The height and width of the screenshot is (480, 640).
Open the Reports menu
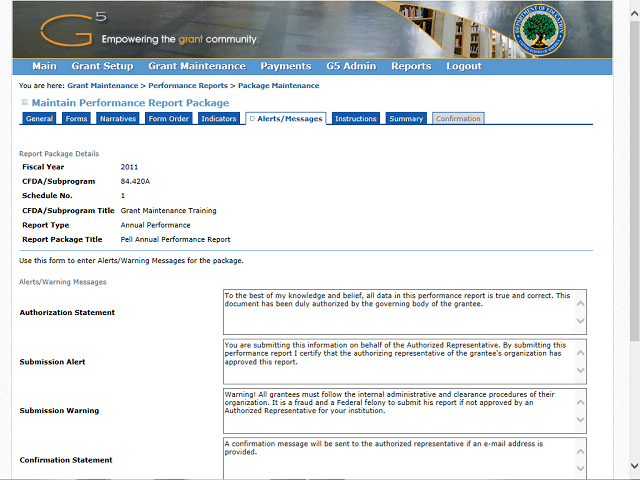(411, 66)
